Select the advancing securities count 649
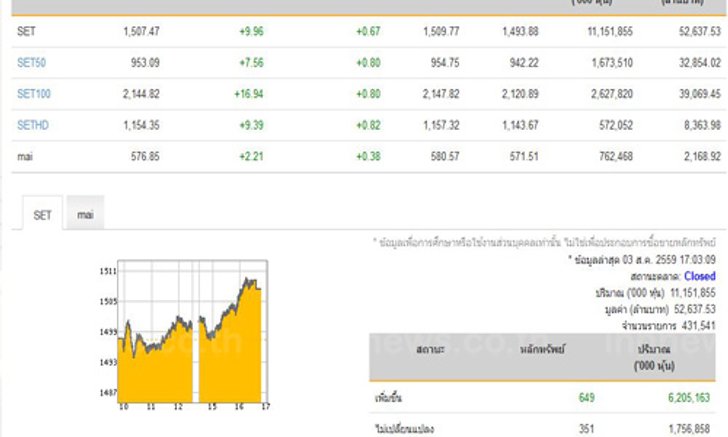 [586, 398]
